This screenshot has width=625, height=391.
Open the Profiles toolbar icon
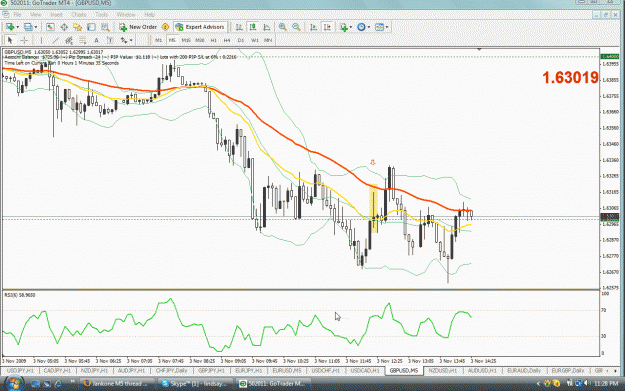tap(28, 27)
